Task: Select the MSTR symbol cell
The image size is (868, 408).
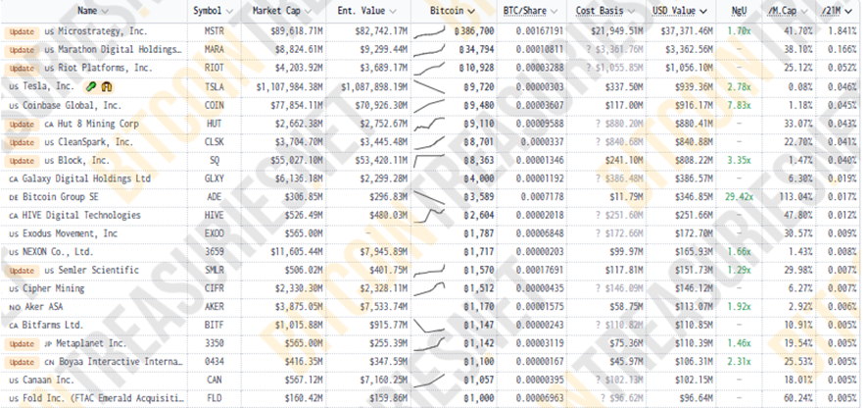Action: click(x=215, y=31)
